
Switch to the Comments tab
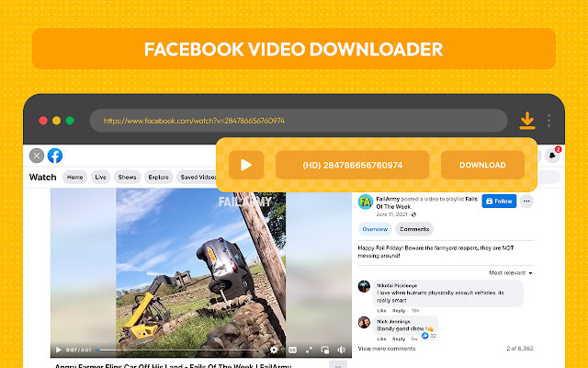tap(414, 229)
